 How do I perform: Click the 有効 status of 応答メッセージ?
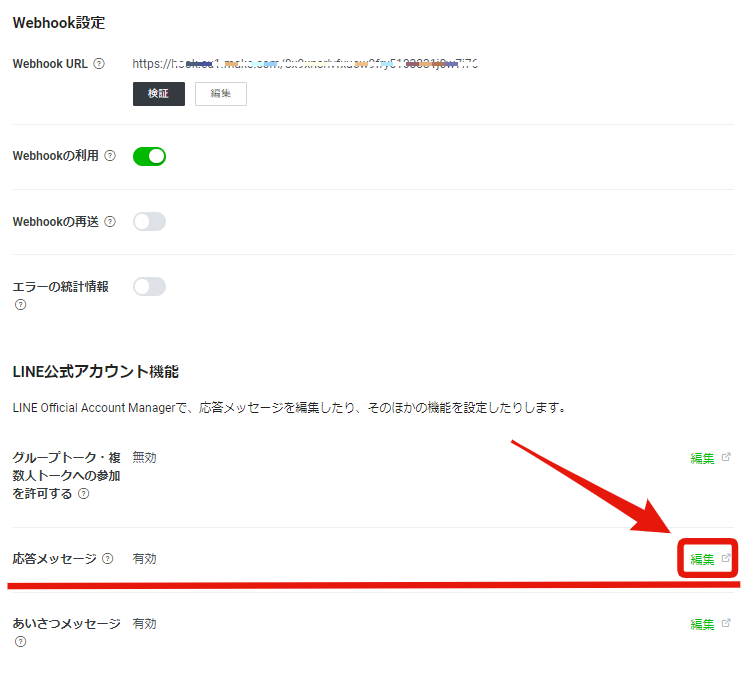pos(144,559)
